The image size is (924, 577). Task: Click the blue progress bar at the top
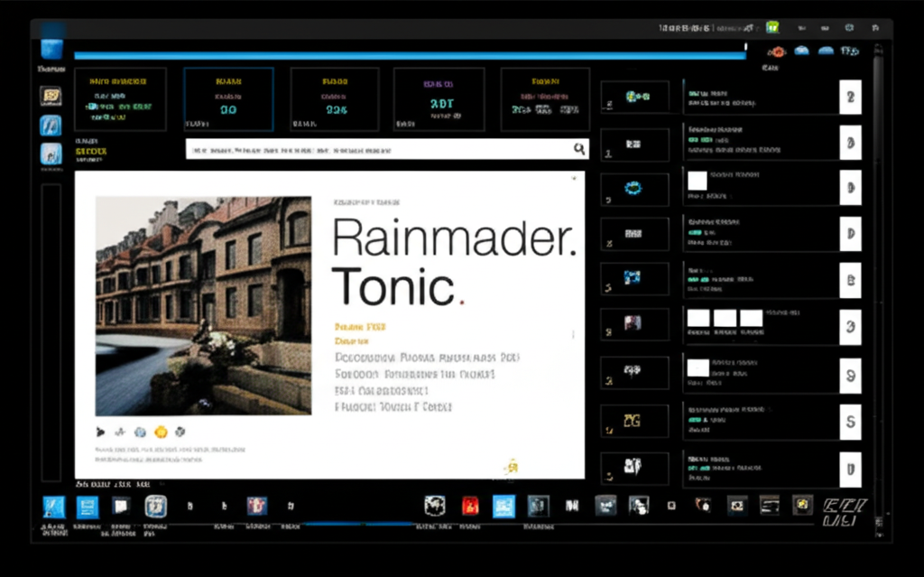point(411,56)
